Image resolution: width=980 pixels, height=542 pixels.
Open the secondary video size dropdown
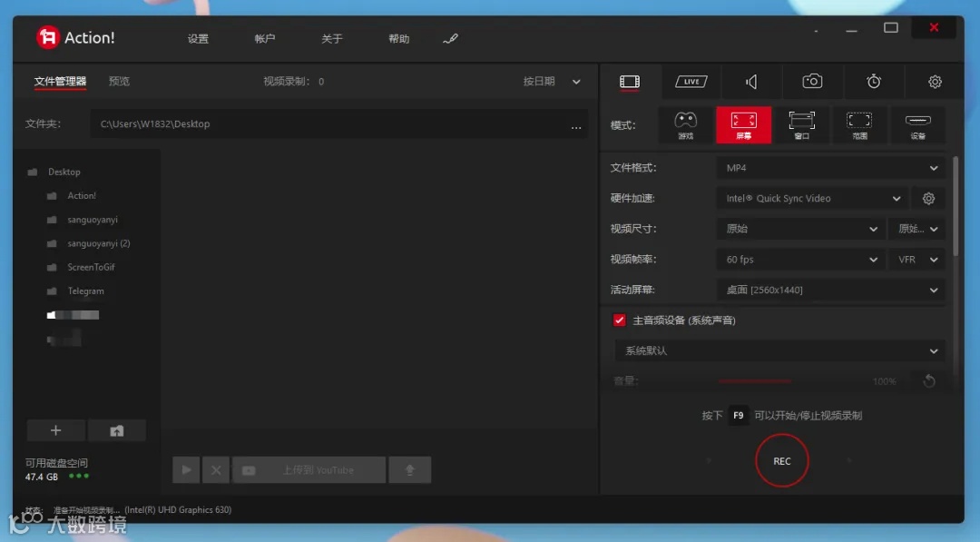(x=916, y=229)
